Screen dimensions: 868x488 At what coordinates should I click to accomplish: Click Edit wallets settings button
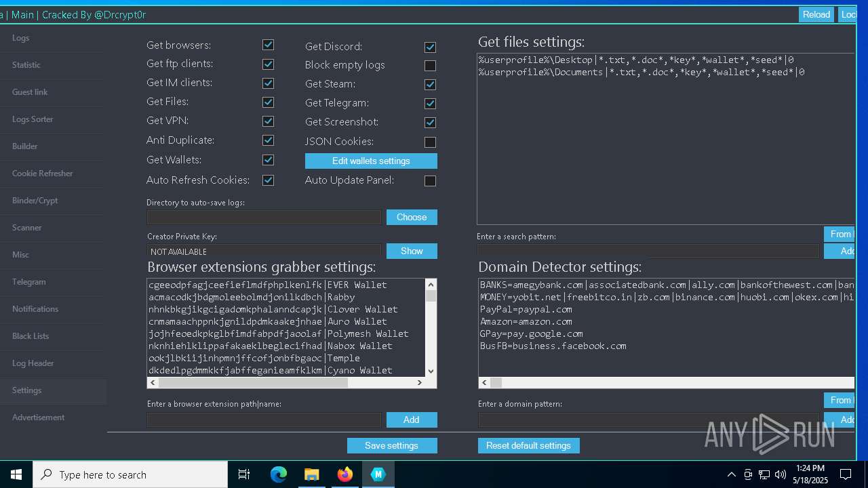[371, 161]
